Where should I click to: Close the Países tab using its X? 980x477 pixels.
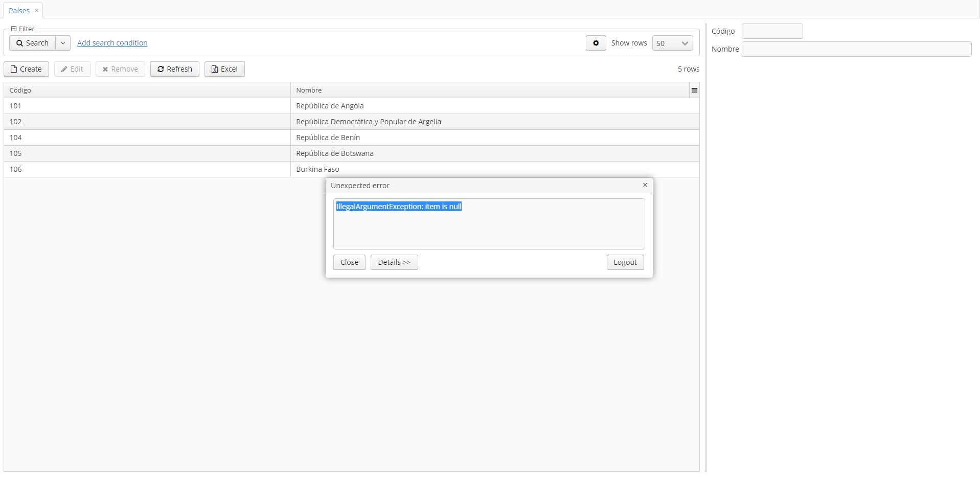pos(37,11)
